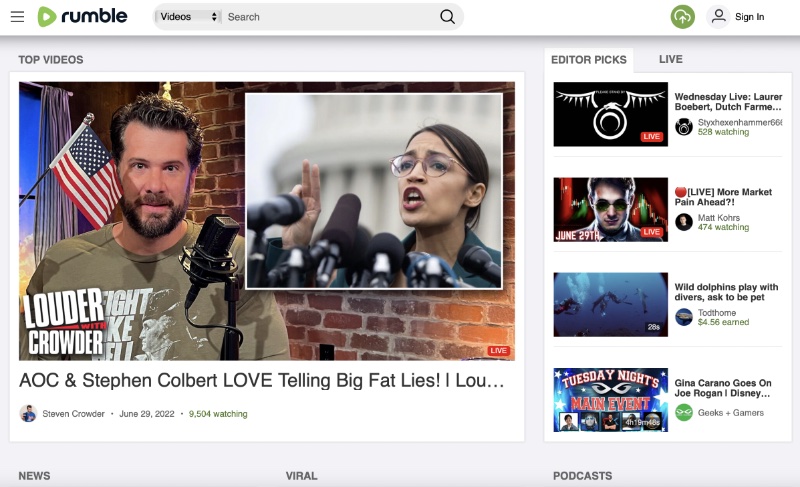The width and height of the screenshot is (800, 487).
Task: Open Gina Carano Goes On Joe Rogan title
Action: click(x=723, y=388)
